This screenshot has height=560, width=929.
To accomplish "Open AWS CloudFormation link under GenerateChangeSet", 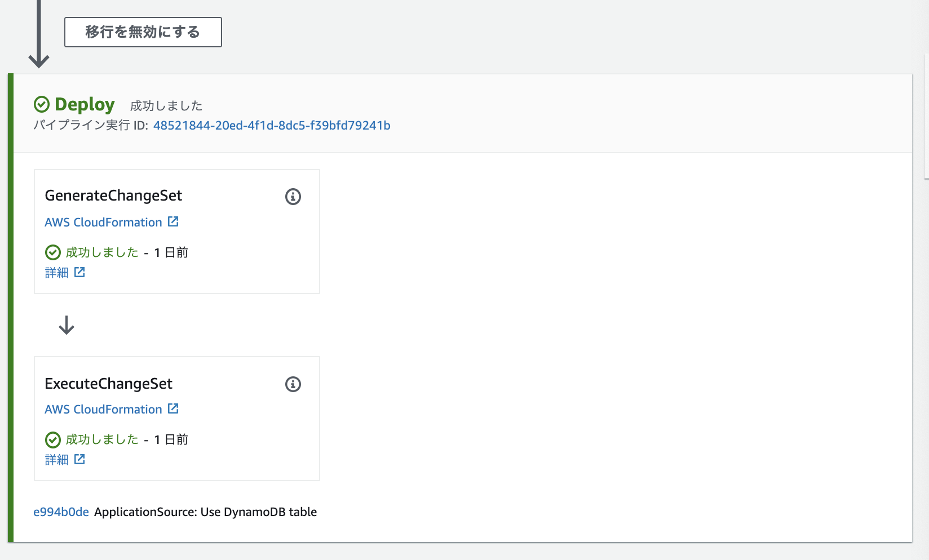I will click(103, 222).
